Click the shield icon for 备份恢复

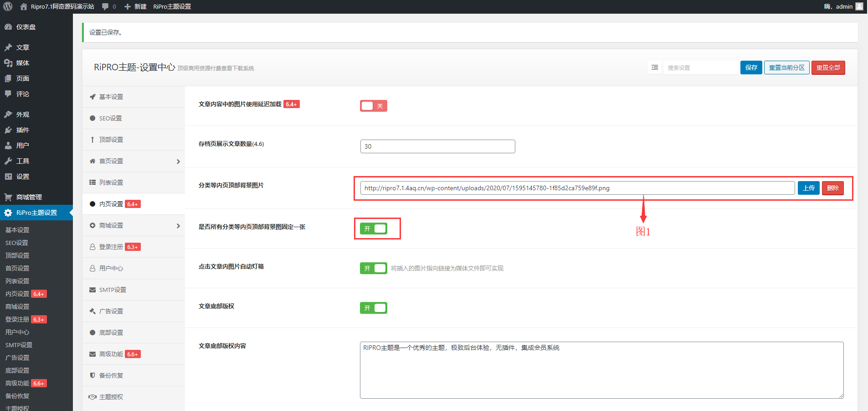point(92,375)
